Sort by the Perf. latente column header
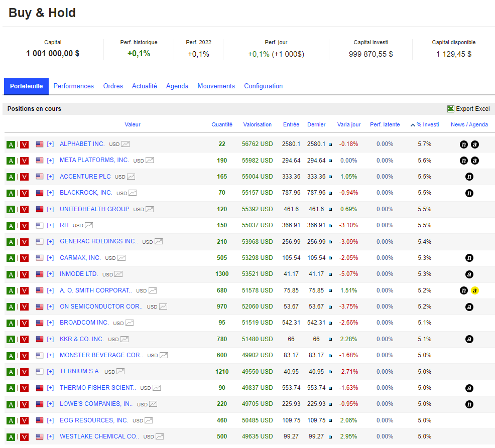The image size is (495, 448). coord(385,124)
